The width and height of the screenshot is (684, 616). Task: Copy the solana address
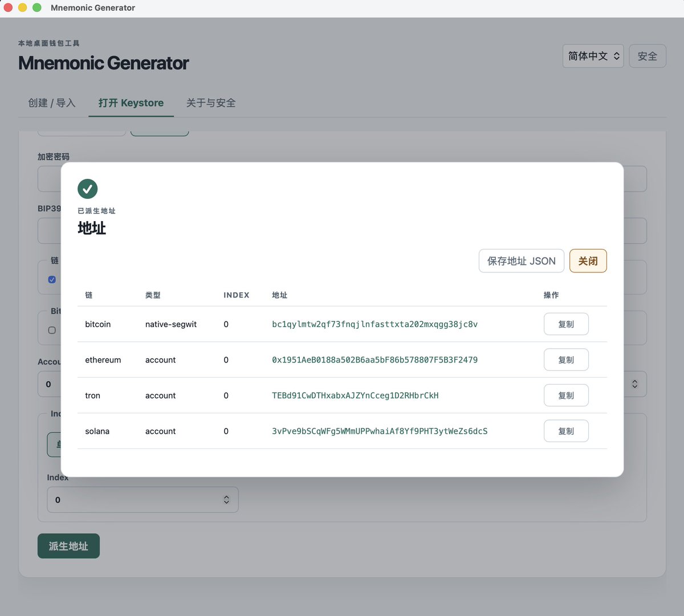(x=566, y=431)
